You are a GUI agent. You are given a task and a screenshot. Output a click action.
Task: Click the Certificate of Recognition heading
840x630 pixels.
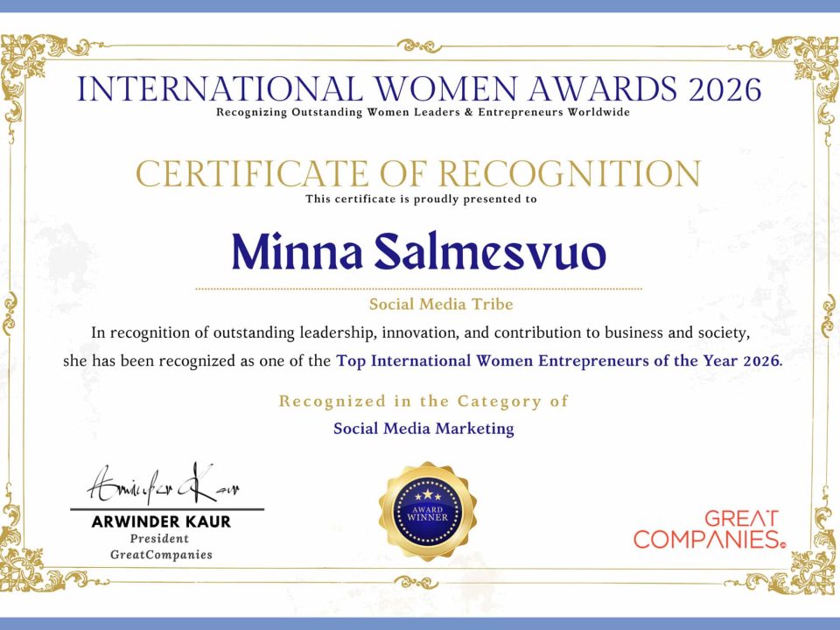point(419,174)
